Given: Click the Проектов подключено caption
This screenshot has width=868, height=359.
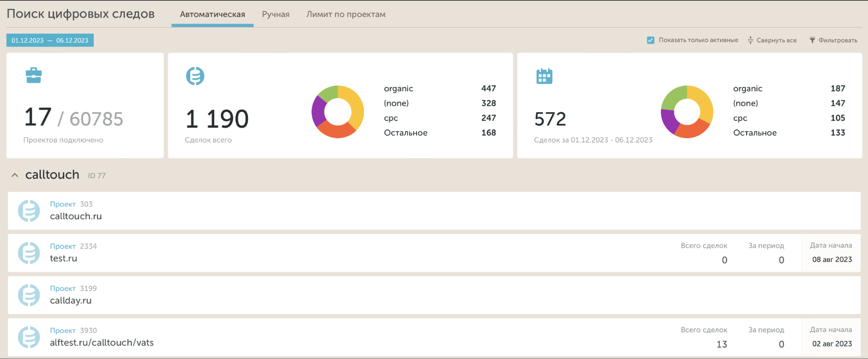Looking at the screenshot, I should pos(63,140).
